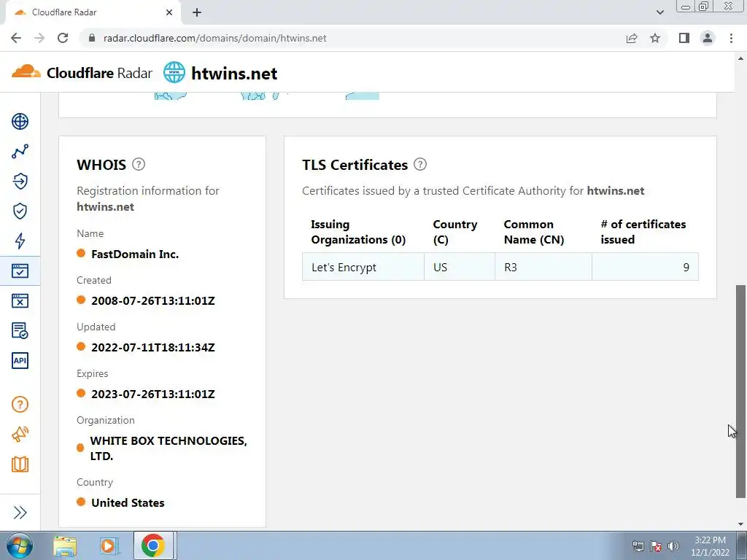Viewport: 747px width, 560px height.
Task: Click the htwins.net page heading
Action: tap(234, 74)
